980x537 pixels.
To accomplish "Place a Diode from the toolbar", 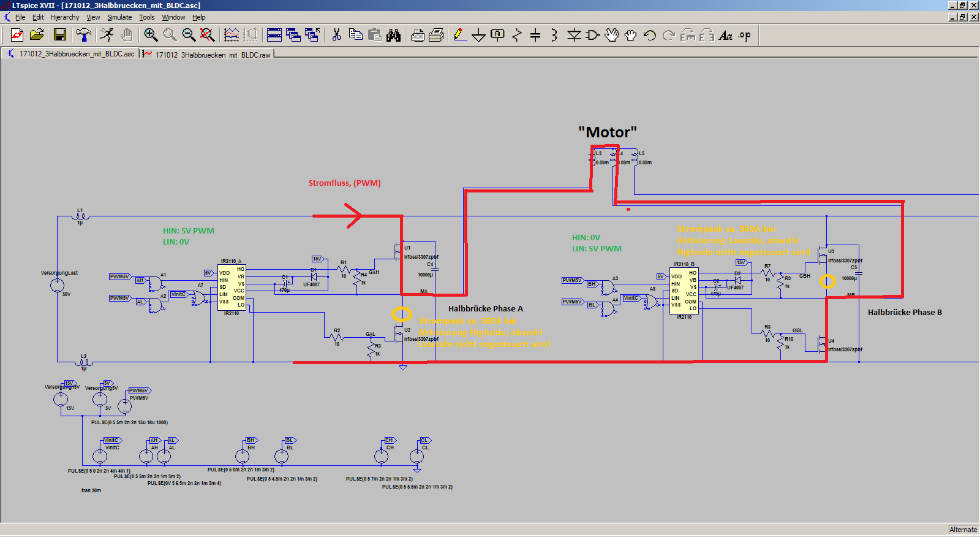I will (x=574, y=35).
